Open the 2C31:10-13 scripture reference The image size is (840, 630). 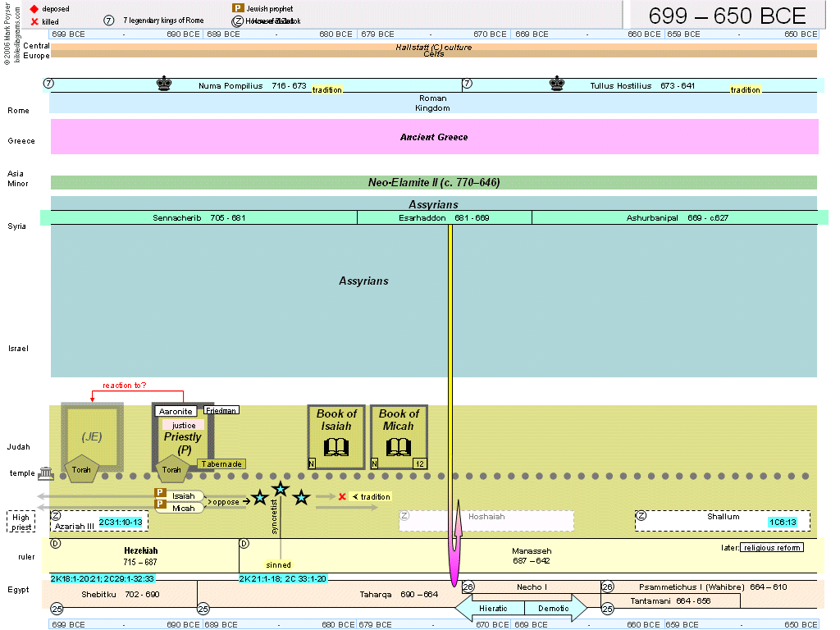pos(121,522)
